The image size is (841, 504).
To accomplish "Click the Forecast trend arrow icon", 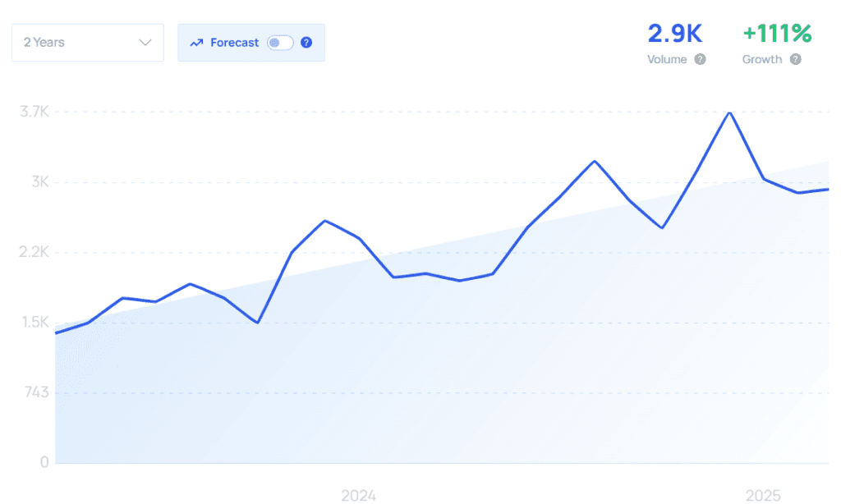I will click(196, 43).
